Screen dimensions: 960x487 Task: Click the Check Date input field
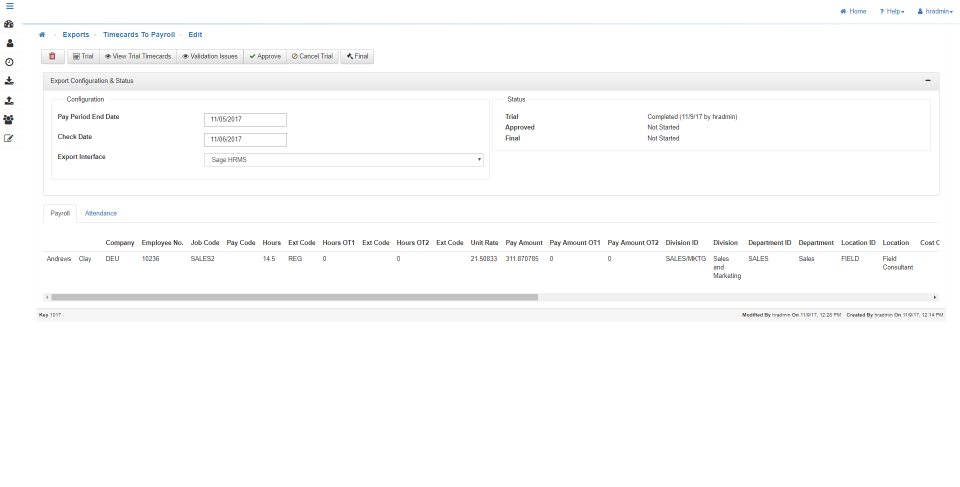245,140
